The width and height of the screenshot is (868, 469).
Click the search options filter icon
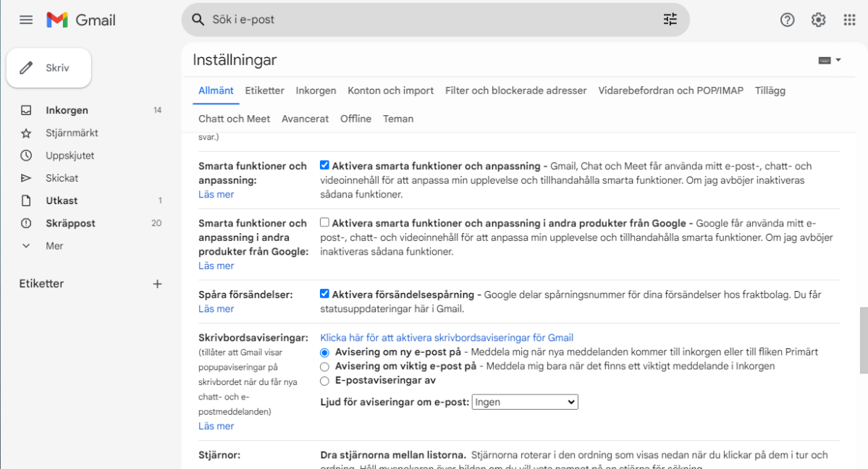pyautogui.click(x=670, y=20)
